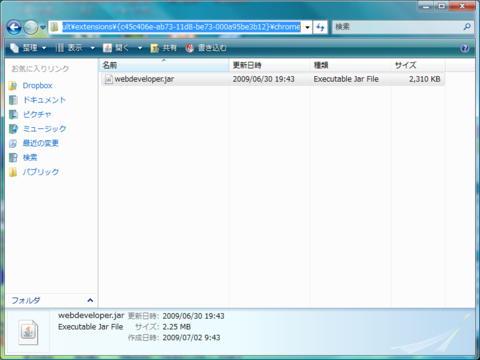Click the 開く open button
The image size is (480, 360).
click(116, 48)
